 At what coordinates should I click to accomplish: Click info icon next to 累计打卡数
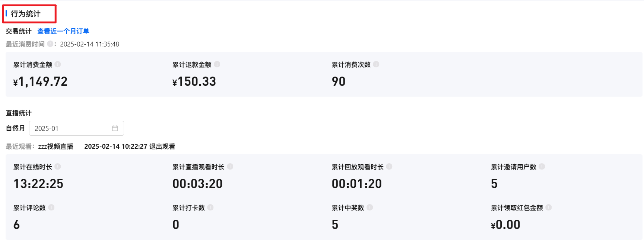[210, 207]
